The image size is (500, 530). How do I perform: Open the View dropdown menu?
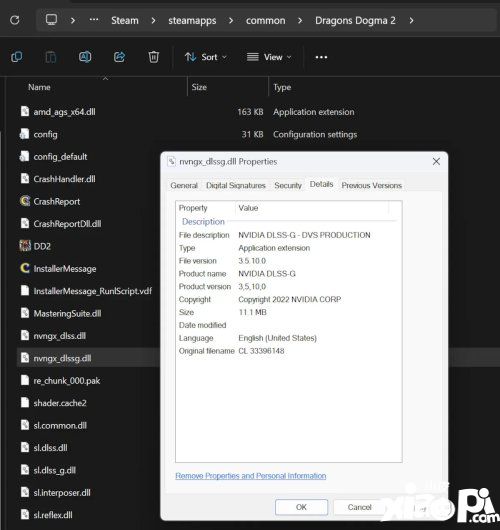coord(269,57)
